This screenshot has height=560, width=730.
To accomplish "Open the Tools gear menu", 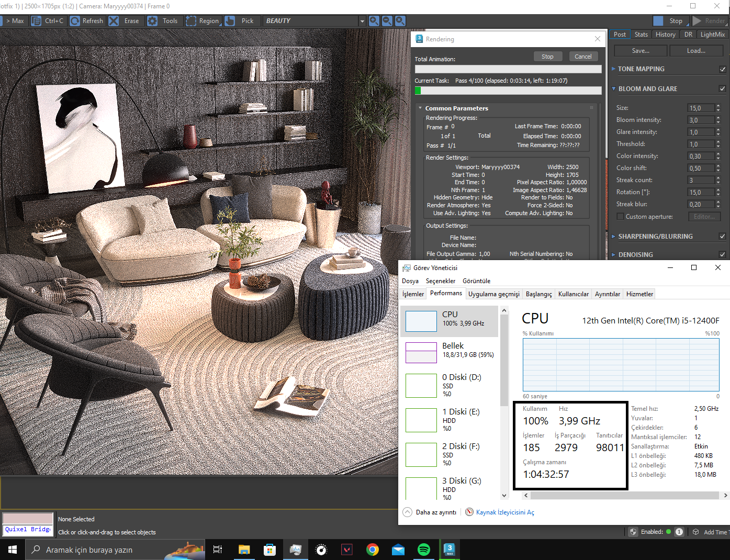I will (x=152, y=21).
